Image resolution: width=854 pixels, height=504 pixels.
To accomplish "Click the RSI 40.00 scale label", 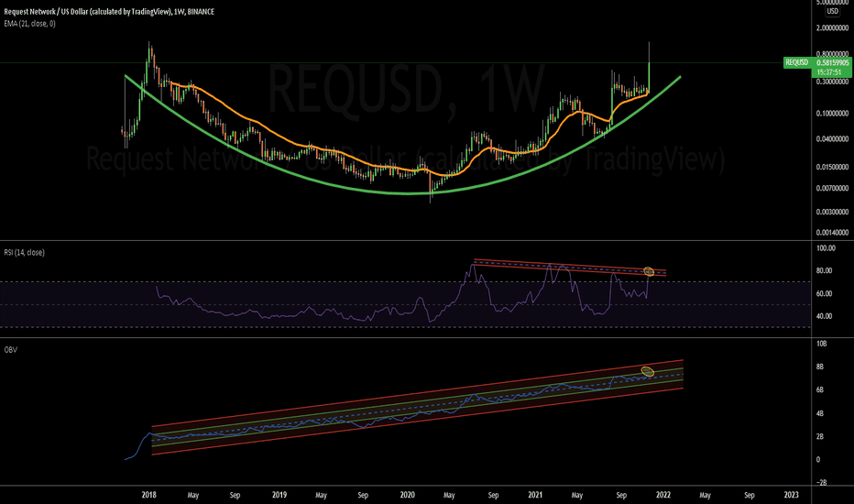I will (x=825, y=316).
